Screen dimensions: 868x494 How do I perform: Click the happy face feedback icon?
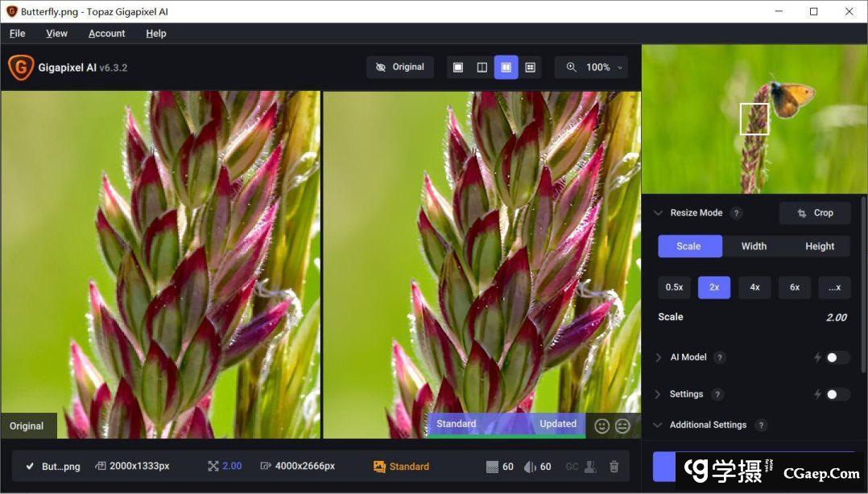(601, 426)
